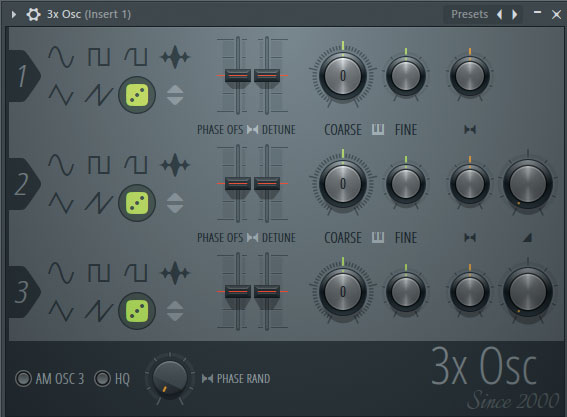The height and width of the screenshot is (417, 567).
Task: Select square wave shape for oscillator 1
Action: (x=99, y=57)
